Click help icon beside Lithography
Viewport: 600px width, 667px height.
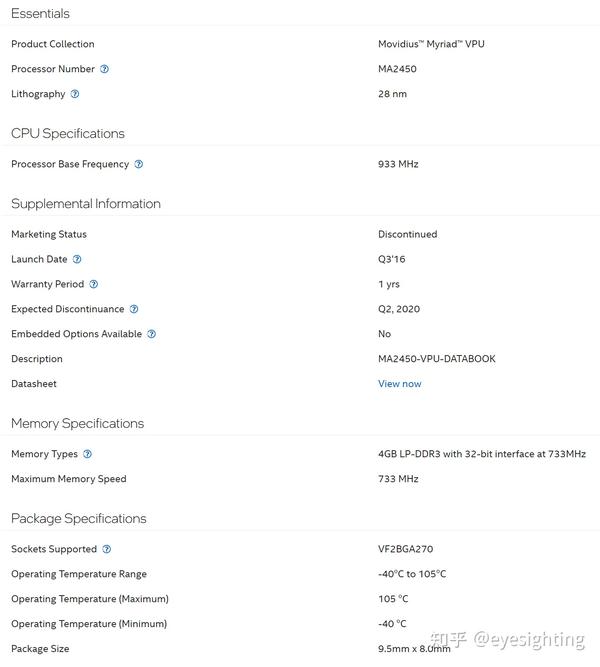click(75, 94)
